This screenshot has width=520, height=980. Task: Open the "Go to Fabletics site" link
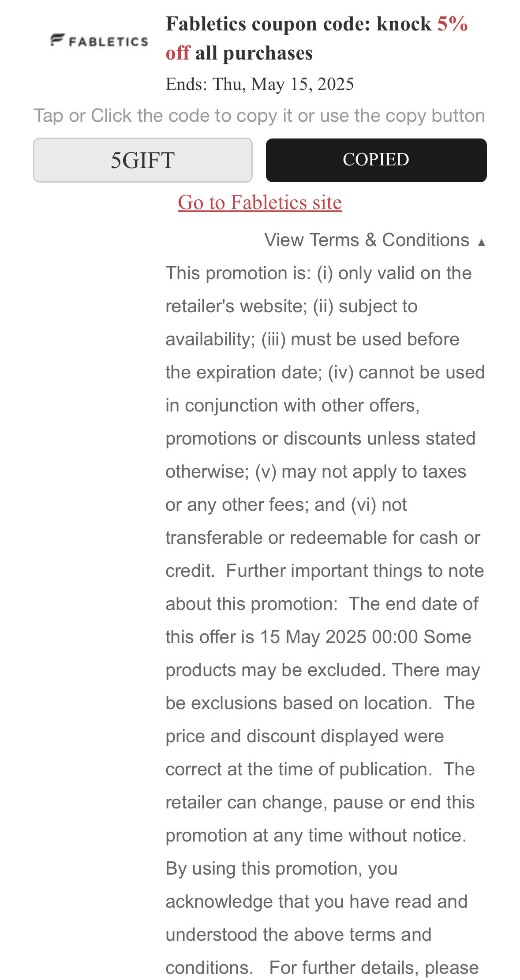click(x=260, y=203)
